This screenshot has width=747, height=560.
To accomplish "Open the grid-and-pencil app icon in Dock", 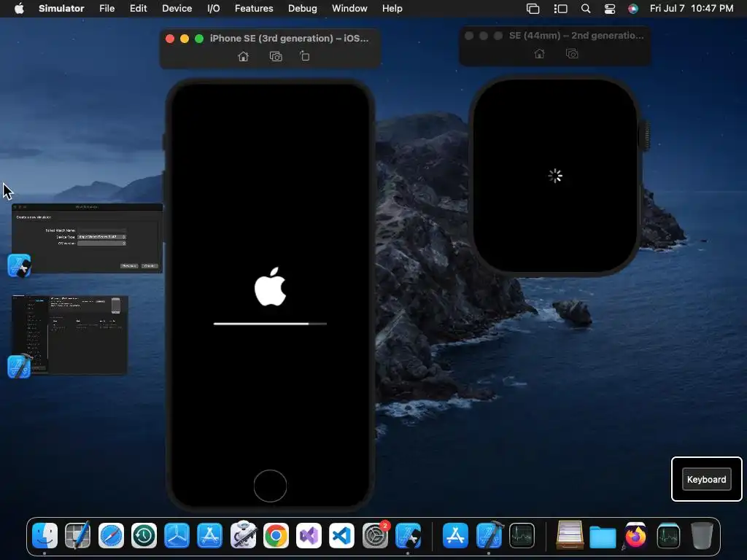I will (77, 536).
